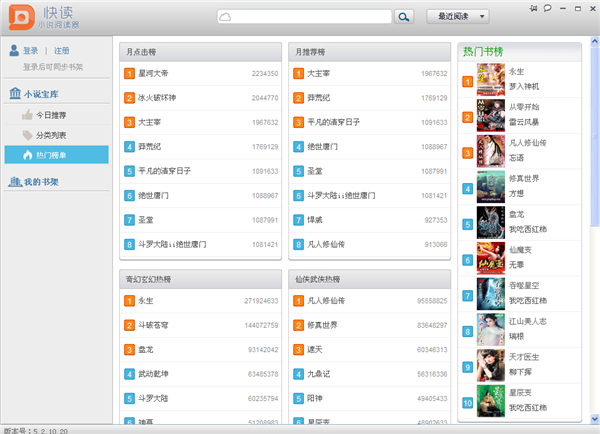
Task: Open 圣堂 in 月推荐榜
Action: (x=315, y=171)
